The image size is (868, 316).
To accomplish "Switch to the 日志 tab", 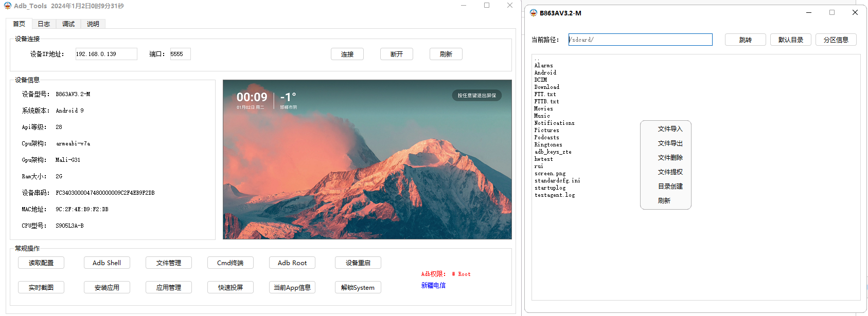I will click(44, 24).
